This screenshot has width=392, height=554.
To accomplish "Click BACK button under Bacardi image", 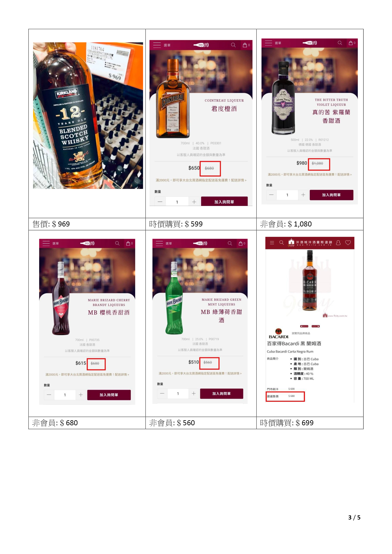I will [x=304, y=326].
